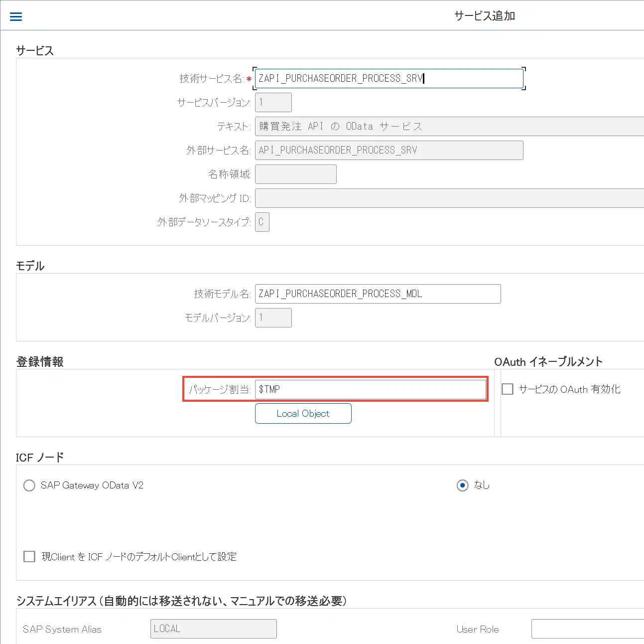Click the サービスバージョン field showing 1
644x644 pixels.
tap(273, 102)
